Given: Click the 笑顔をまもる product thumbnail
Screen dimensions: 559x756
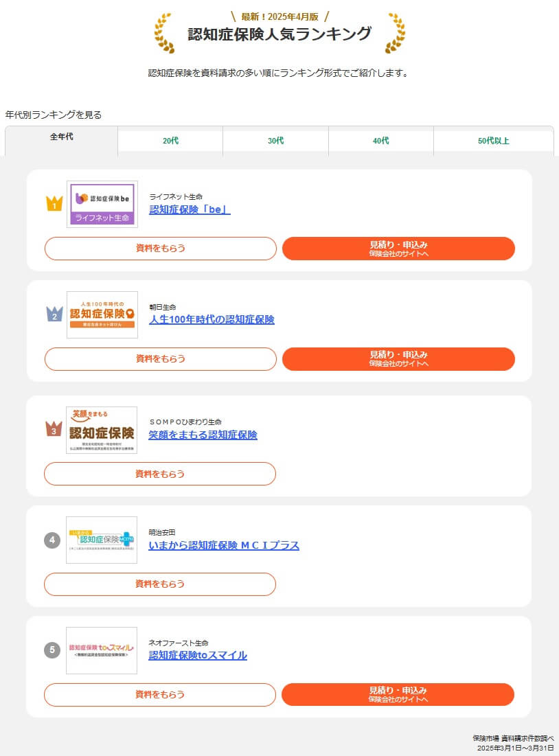Looking at the screenshot, I should 102,430.
